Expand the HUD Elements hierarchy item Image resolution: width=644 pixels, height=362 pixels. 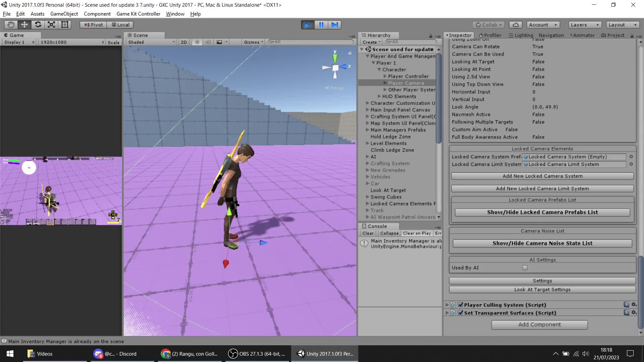tap(379, 97)
